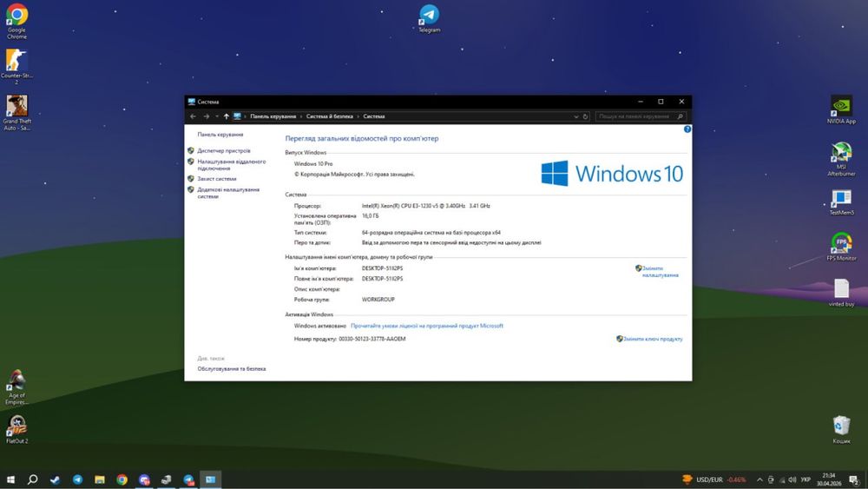Click 'Панель керування' breadcrumb
The height and width of the screenshot is (489, 868).
[x=273, y=116]
